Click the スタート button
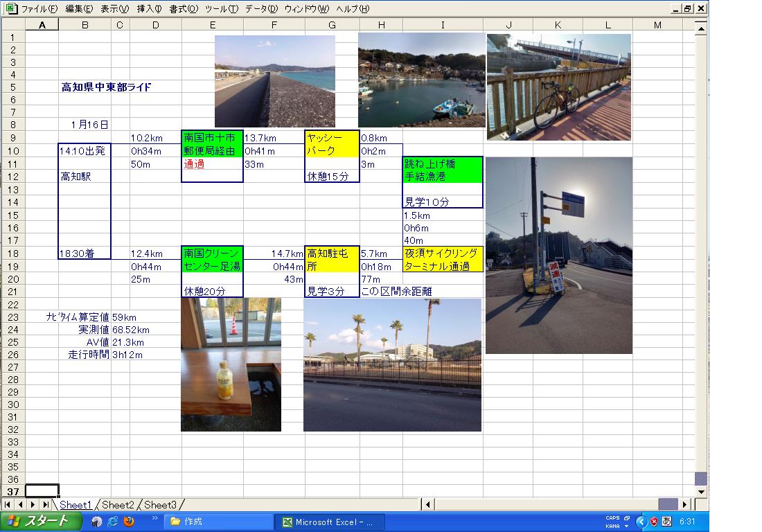This screenshot has width=762, height=532. click(x=39, y=522)
